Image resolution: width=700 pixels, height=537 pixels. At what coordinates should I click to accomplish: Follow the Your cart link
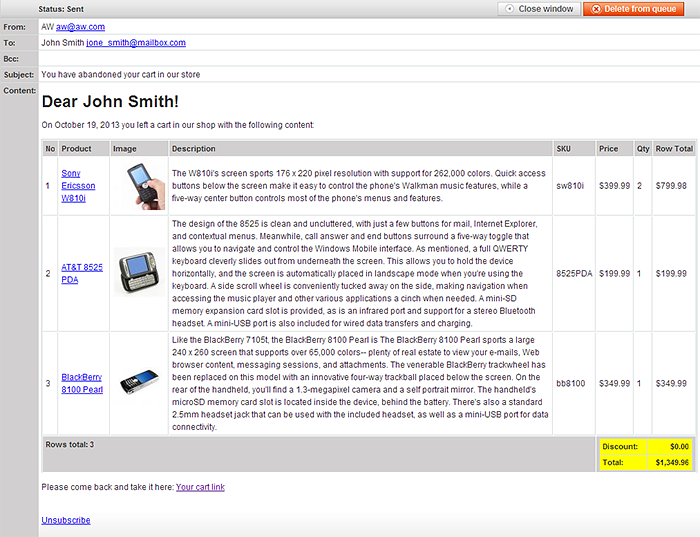(x=200, y=487)
